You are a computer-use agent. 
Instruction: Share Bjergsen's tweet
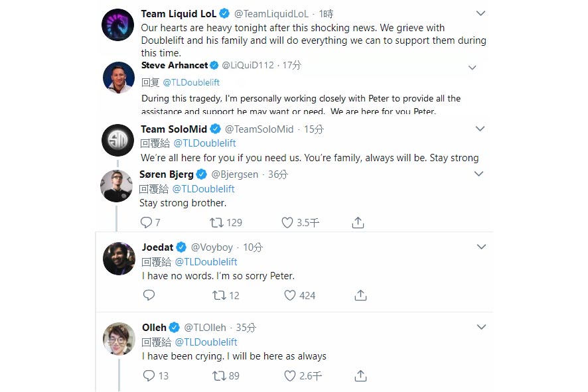(x=357, y=222)
